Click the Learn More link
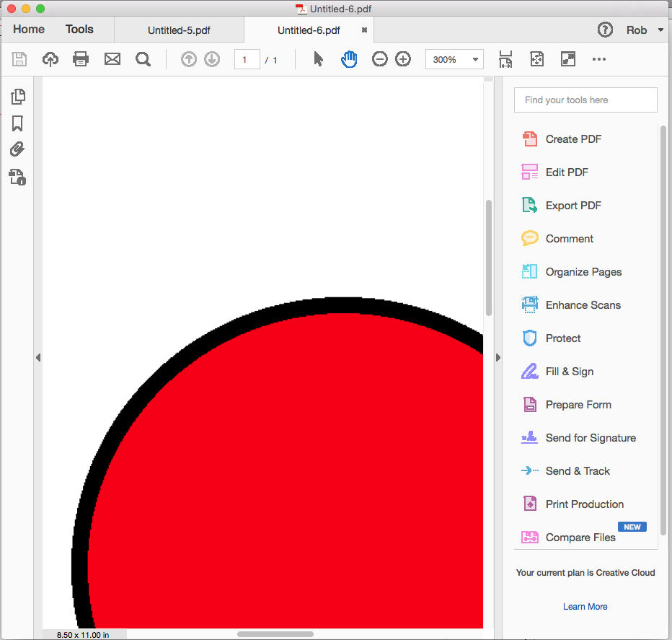672x640 pixels. 585,606
